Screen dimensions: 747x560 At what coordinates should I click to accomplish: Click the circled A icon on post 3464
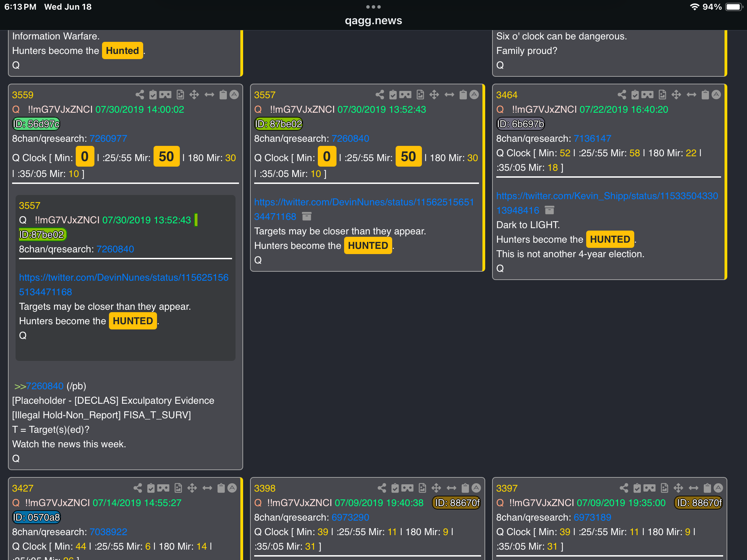click(x=716, y=94)
